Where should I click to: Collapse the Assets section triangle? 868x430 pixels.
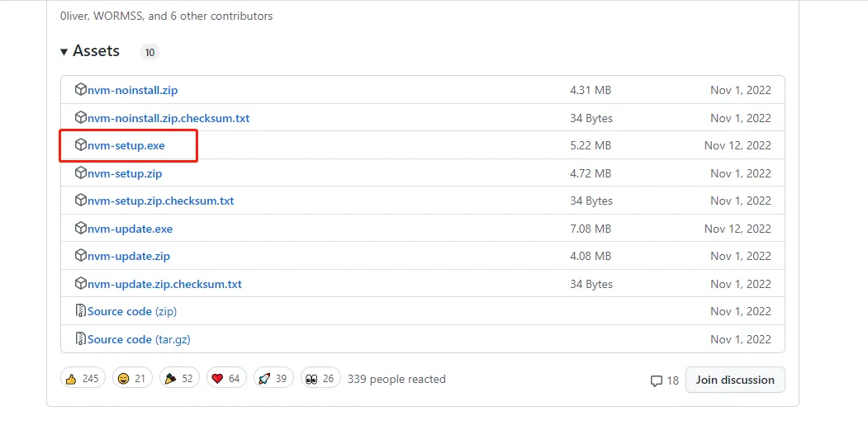(64, 52)
